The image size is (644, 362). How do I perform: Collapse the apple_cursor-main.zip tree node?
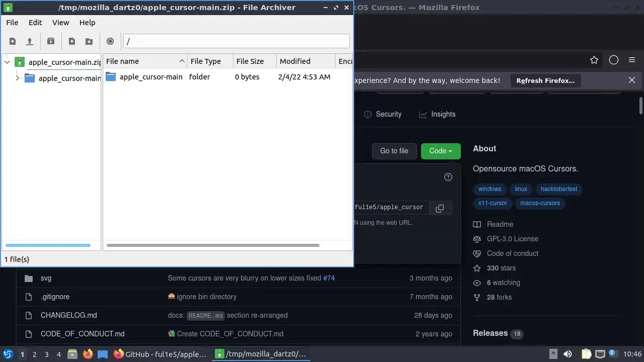click(7, 62)
